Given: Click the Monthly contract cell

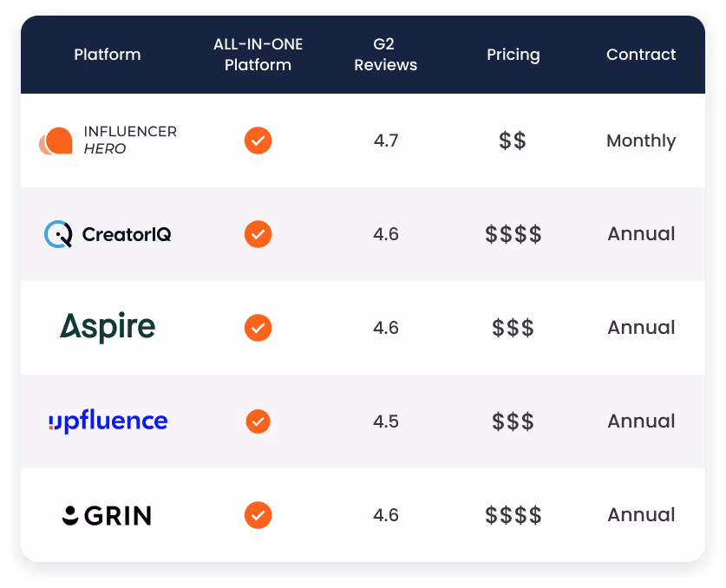Looking at the screenshot, I should point(641,140).
